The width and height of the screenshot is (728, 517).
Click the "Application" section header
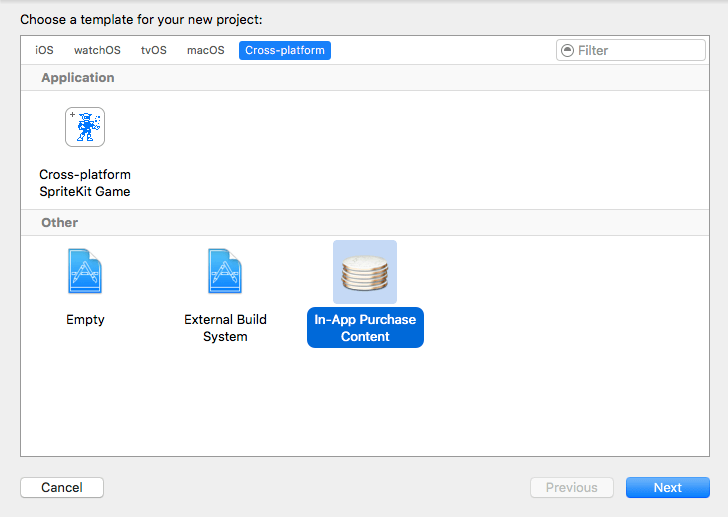click(78, 78)
